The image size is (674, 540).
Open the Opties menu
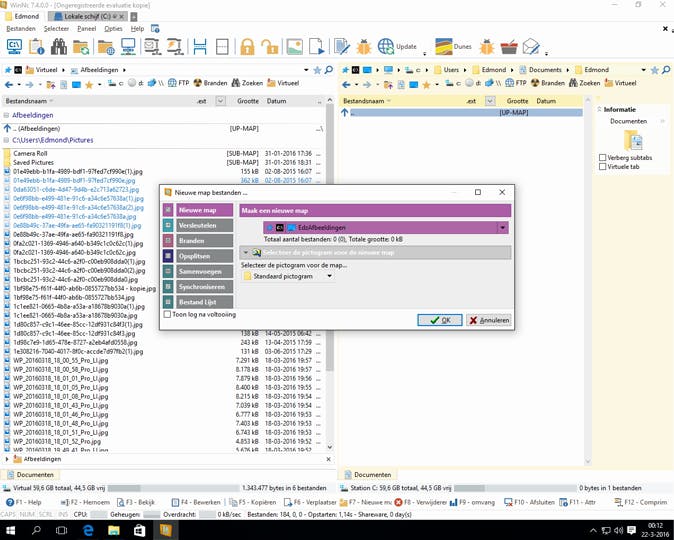tap(113, 29)
